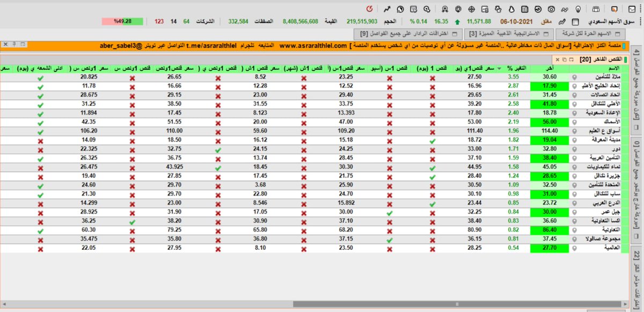Open the orange news feed icon
This screenshot has height=312, width=644.
tap(614, 9)
